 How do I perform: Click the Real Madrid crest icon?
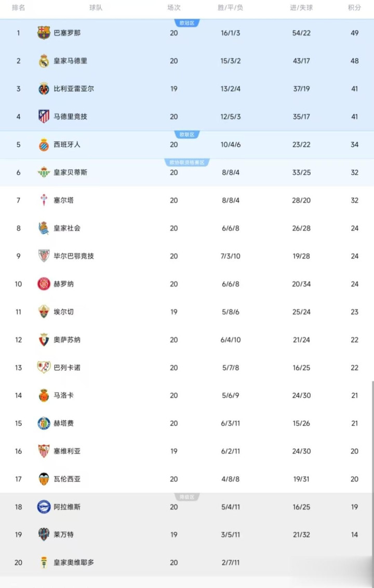coord(44,61)
